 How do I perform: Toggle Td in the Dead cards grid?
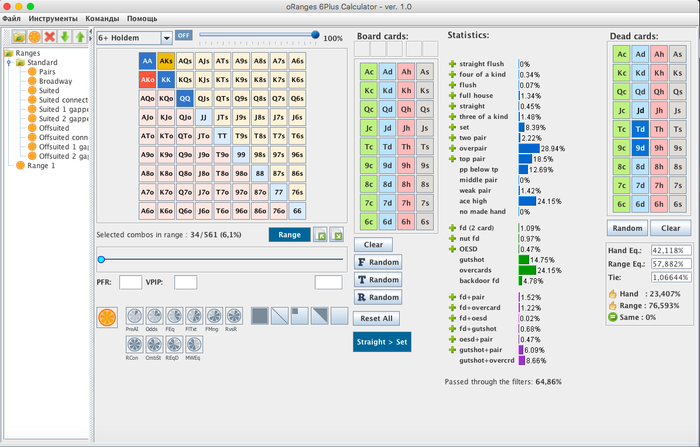tap(640, 129)
